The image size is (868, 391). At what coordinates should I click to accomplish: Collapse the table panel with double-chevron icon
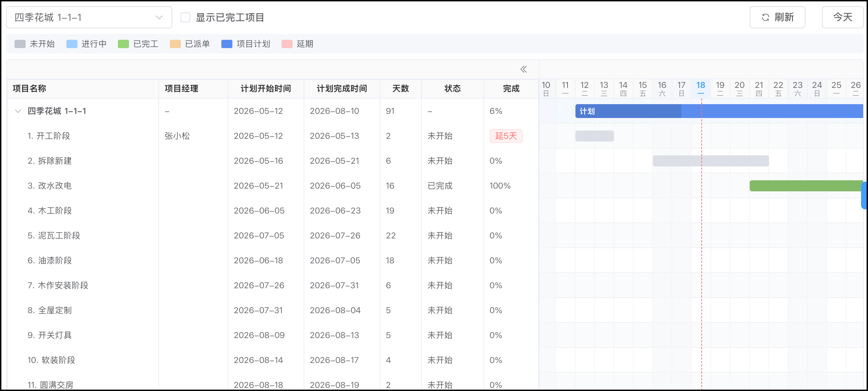pyautogui.click(x=524, y=70)
